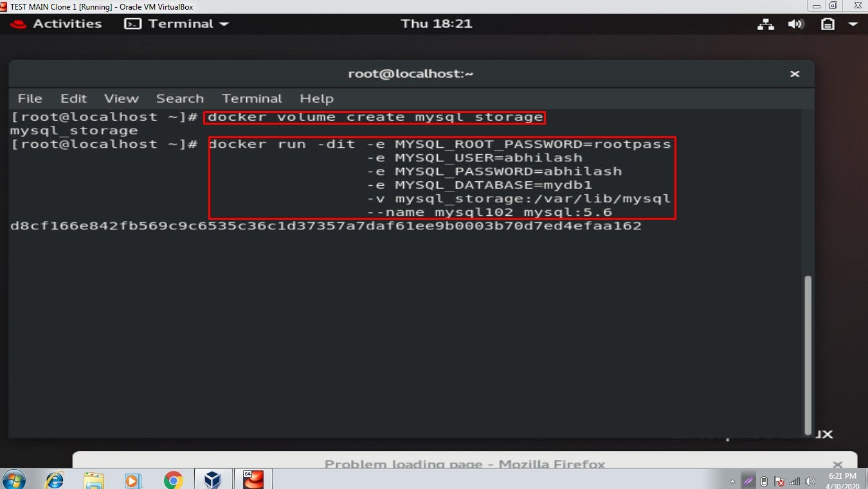868x489 pixels.
Task: Click the purple feather tray icon
Action: point(748,481)
